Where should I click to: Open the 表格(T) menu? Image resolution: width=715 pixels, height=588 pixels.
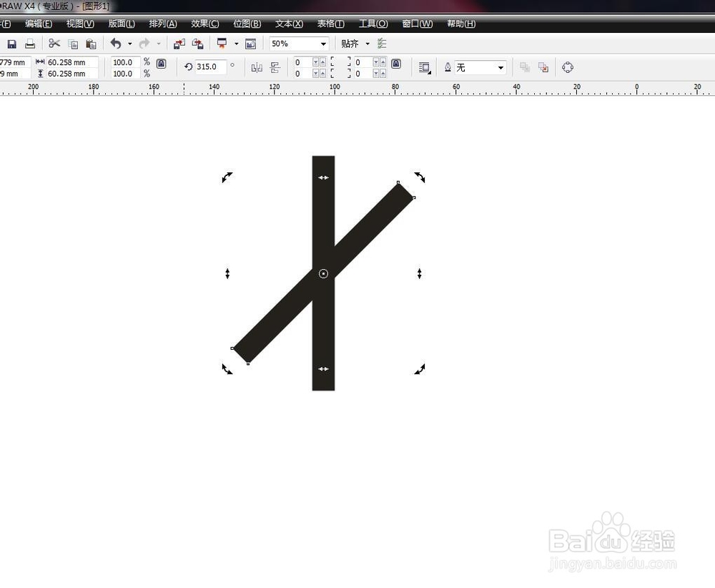pos(331,24)
